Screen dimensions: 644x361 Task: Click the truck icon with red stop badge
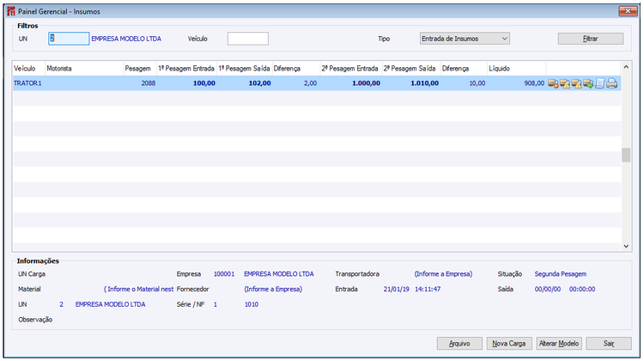pos(553,83)
